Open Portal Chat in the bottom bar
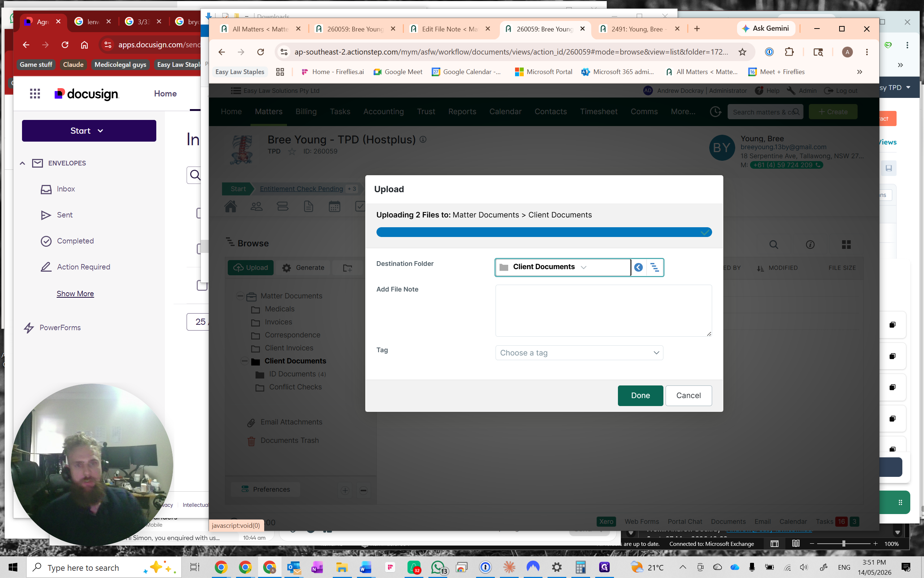This screenshot has height=578, width=924. pyautogui.click(x=685, y=522)
